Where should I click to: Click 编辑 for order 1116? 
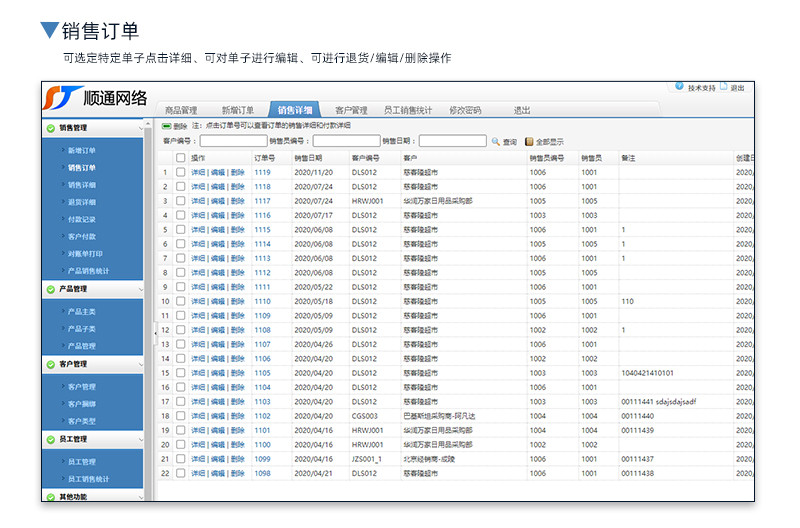point(218,215)
